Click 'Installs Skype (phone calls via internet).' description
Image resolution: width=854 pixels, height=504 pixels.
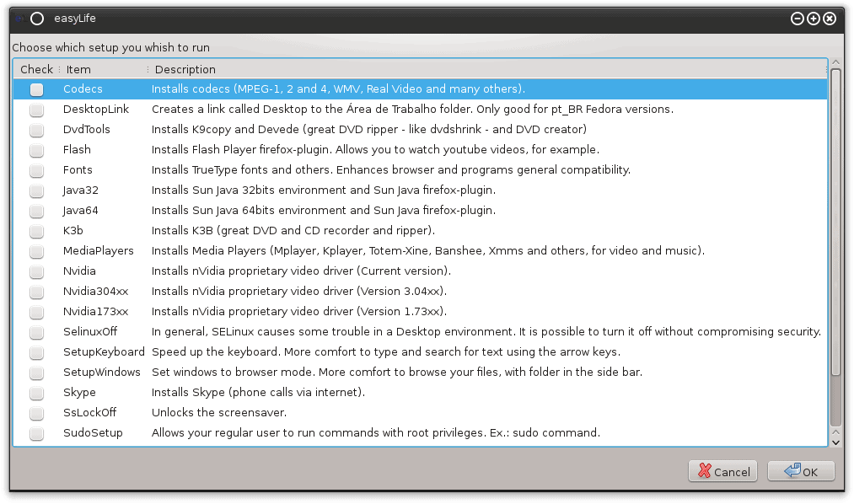pos(258,393)
